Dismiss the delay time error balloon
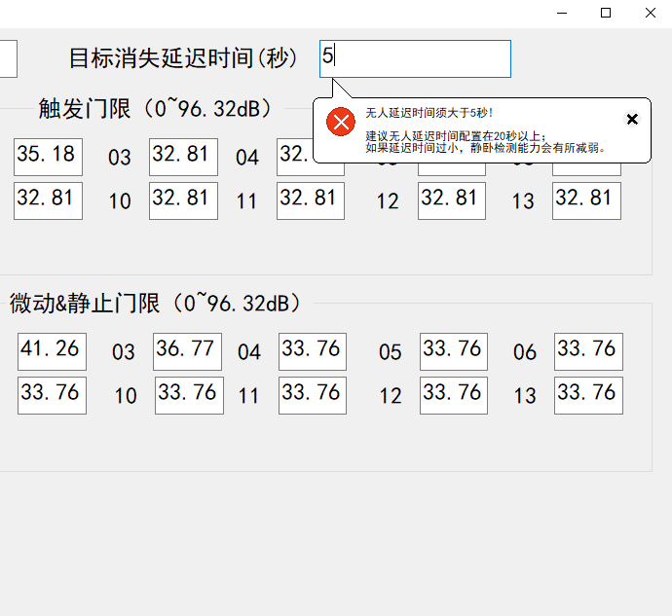The height and width of the screenshot is (616, 672). [x=632, y=120]
